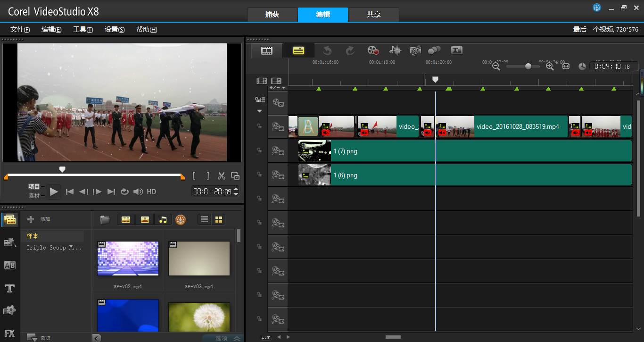Switch to the 共享 tab
The height and width of the screenshot is (342, 644).
pyautogui.click(x=373, y=15)
